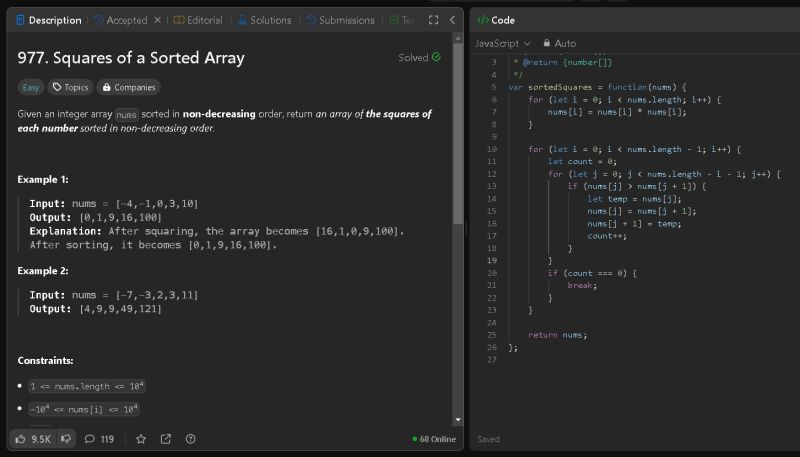The image size is (800, 457).
Task: Close the Accepted tab
Action: [157, 20]
